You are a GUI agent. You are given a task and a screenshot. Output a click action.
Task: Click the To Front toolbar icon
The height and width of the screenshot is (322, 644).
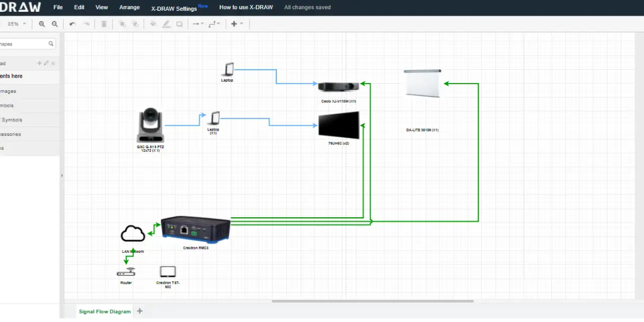pyautogui.click(x=122, y=24)
